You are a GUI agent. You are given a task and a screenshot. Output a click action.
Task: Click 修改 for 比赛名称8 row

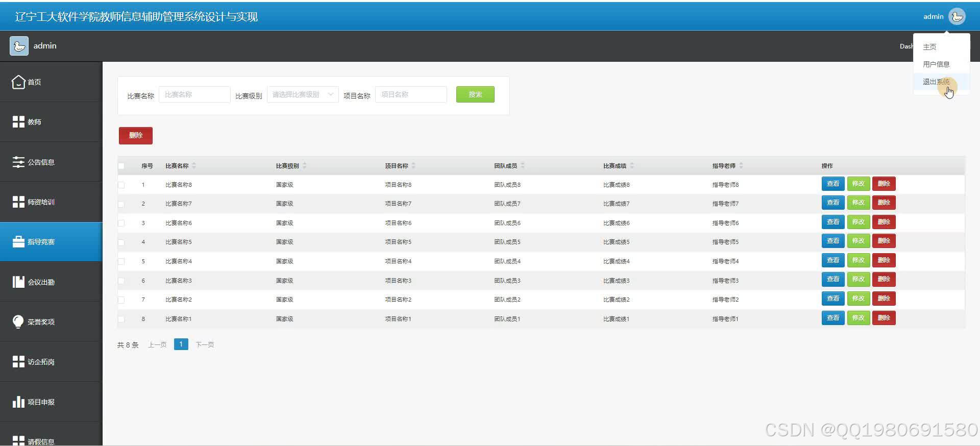pos(859,184)
